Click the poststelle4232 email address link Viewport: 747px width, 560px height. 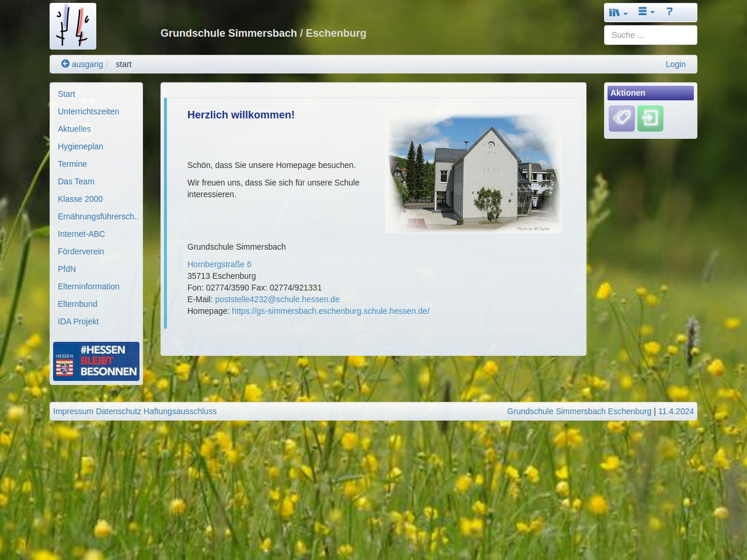(x=277, y=299)
